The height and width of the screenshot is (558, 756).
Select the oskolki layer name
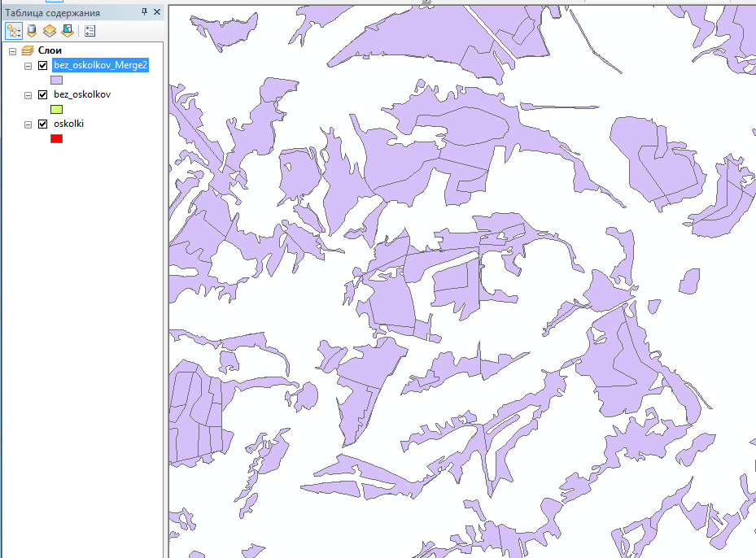pyautogui.click(x=68, y=124)
